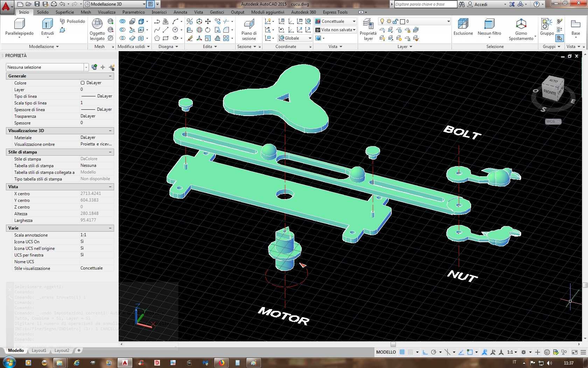Collapse the Visualizzazione 3D section

(x=110, y=131)
